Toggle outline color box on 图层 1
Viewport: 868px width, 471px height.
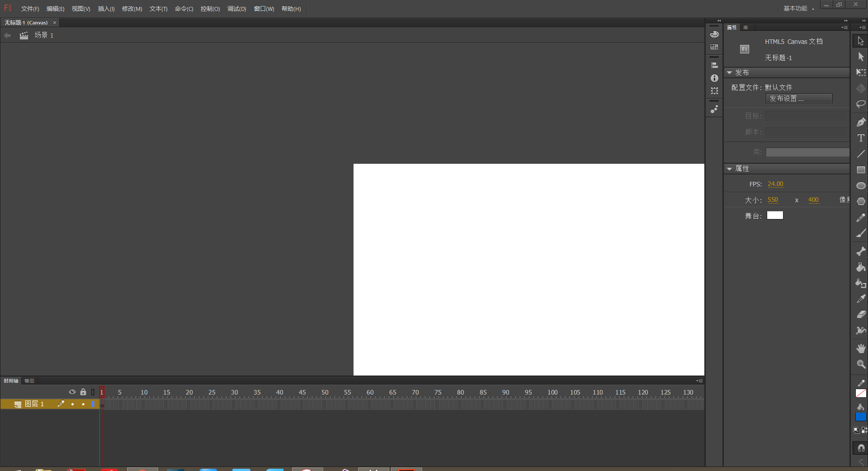(x=93, y=404)
